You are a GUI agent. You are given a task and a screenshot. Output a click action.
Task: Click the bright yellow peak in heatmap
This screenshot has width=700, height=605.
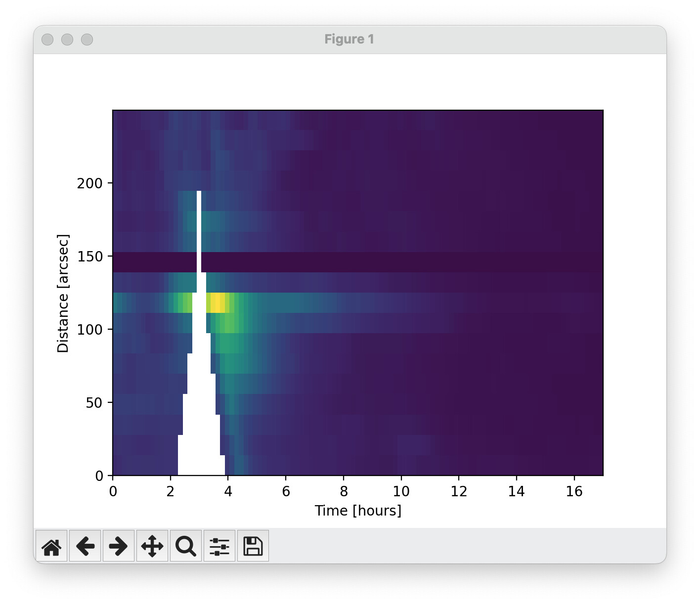click(x=217, y=302)
